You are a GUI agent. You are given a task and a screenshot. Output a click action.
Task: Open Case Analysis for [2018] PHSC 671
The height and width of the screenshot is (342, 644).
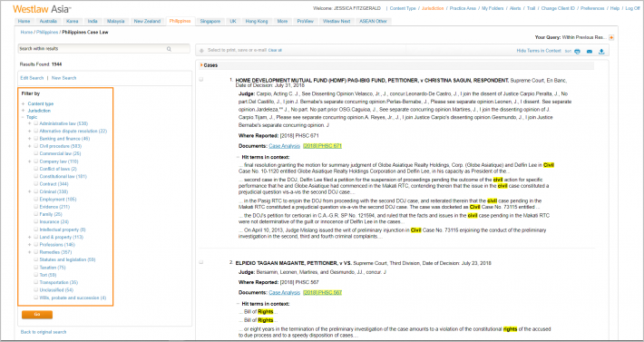point(284,146)
